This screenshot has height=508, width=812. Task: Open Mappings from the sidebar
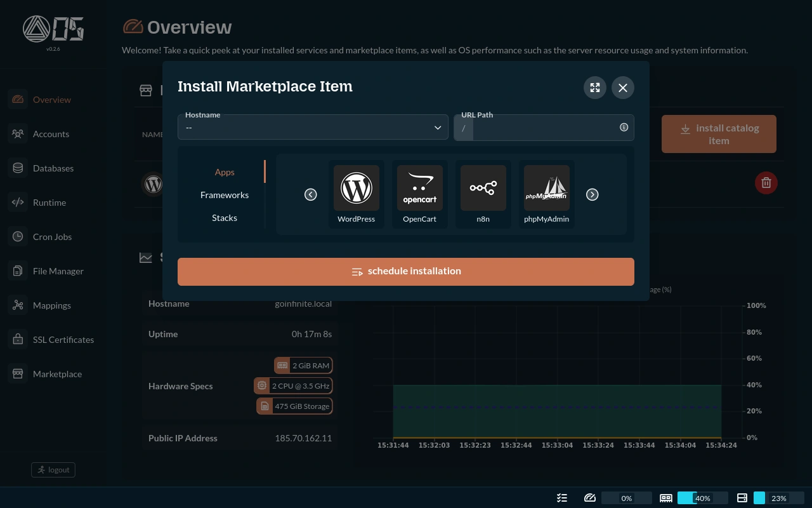(52, 305)
